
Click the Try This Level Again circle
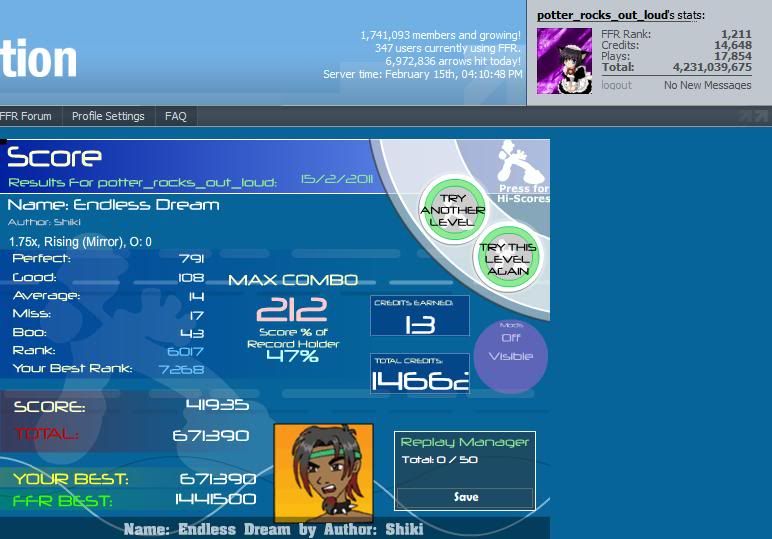click(507, 259)
